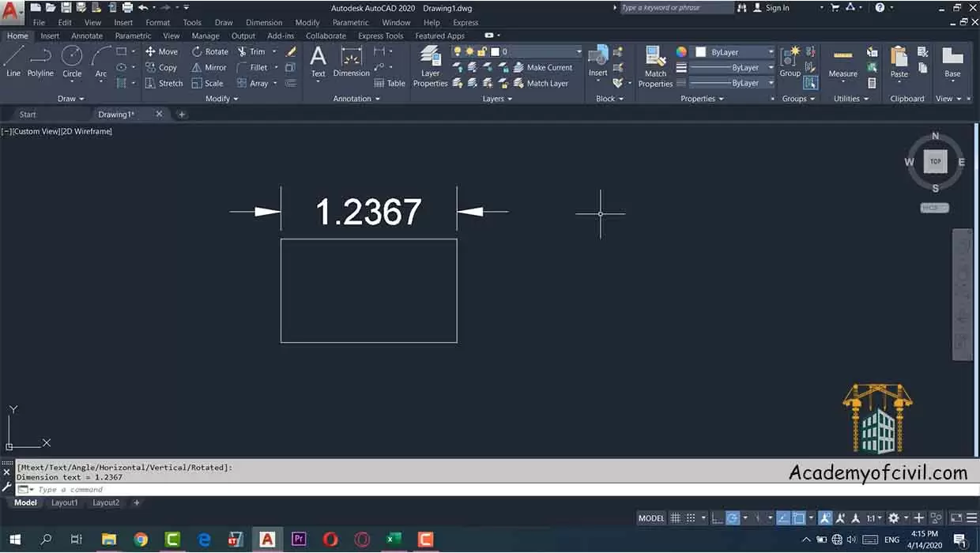This screenshot has width=980, height=553.
Task: Choose the Arc tool
Action: coord(101,62)
